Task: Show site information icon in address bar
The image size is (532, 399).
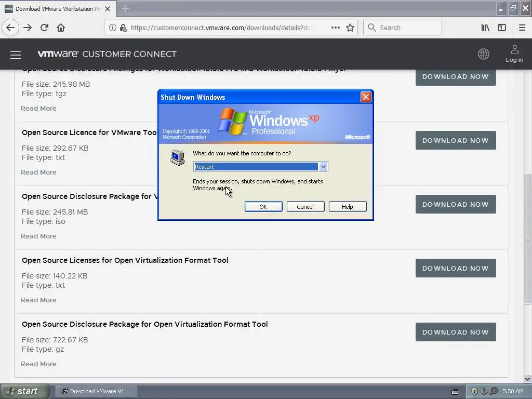Action: (113, 28)
